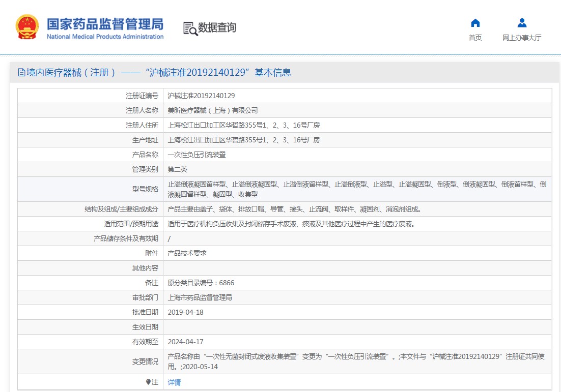561x392 pixels.
Task: Click the 注册人住所 address value
Action: 244,125
